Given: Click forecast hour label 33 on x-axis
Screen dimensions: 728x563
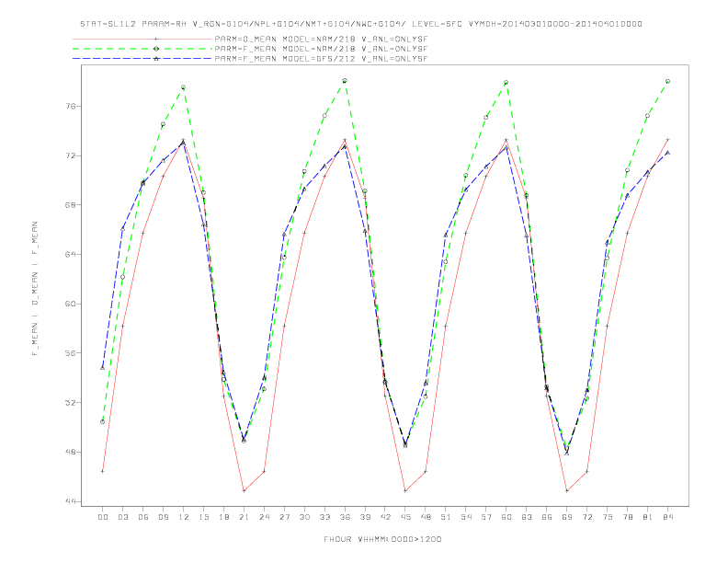Looking at the screenshot, I should pyautogui.click(x=324, y=517).
